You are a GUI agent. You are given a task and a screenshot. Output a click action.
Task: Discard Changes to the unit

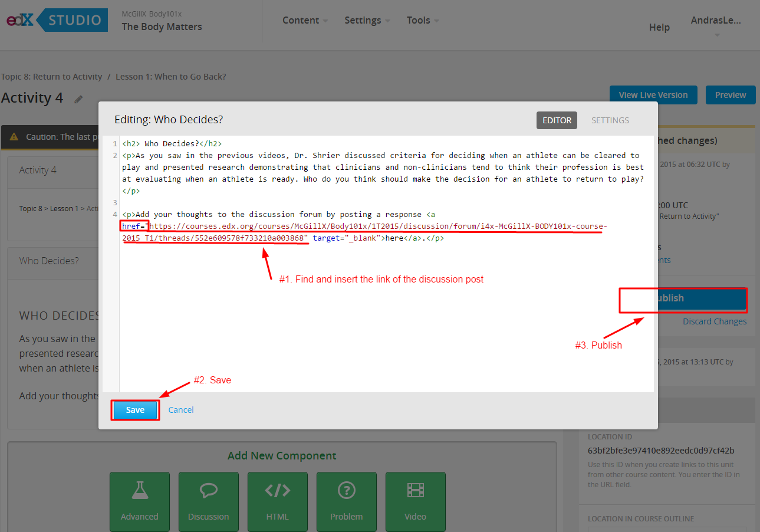715,321
